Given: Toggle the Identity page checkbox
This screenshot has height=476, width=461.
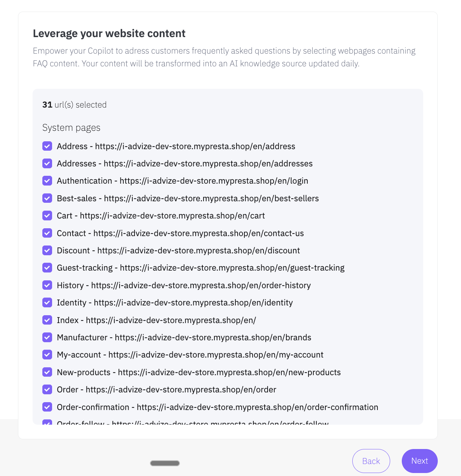Looking at the screenshot, I should [x=47, y=302].
